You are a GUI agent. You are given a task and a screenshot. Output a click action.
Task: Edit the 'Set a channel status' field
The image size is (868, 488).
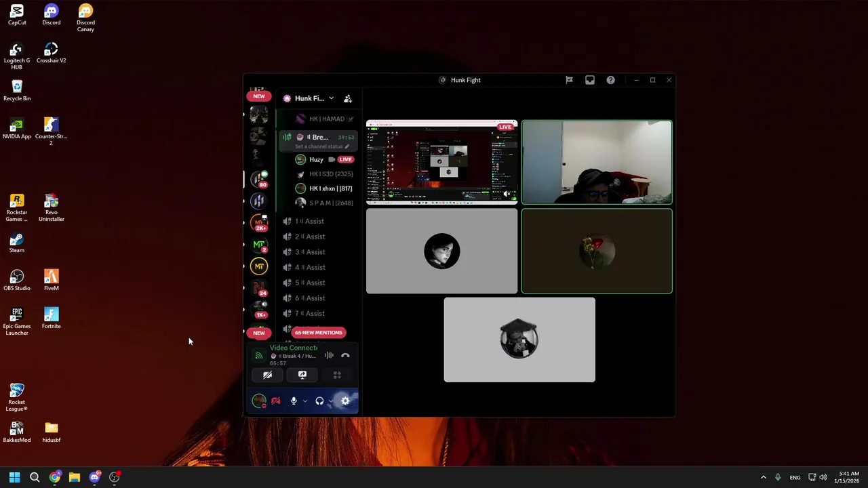point(322,146)
